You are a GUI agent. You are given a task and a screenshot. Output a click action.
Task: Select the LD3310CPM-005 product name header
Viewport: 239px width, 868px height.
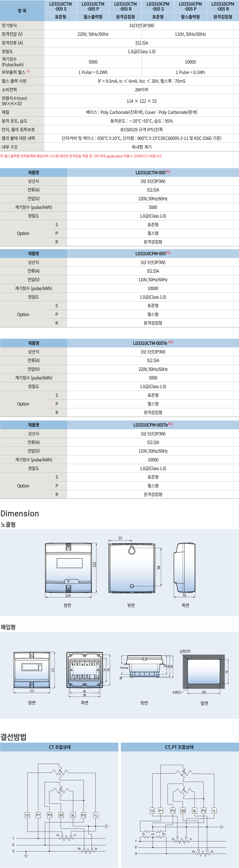click(153, 253)
